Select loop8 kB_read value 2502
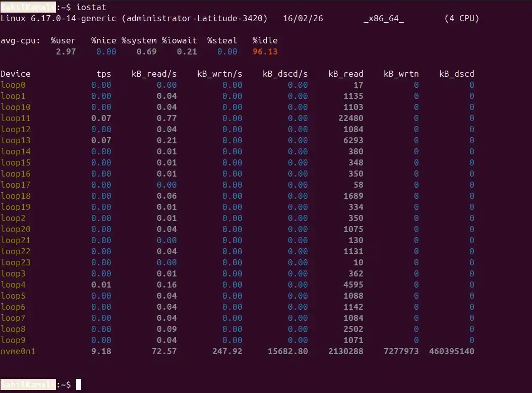 (353, 329)
